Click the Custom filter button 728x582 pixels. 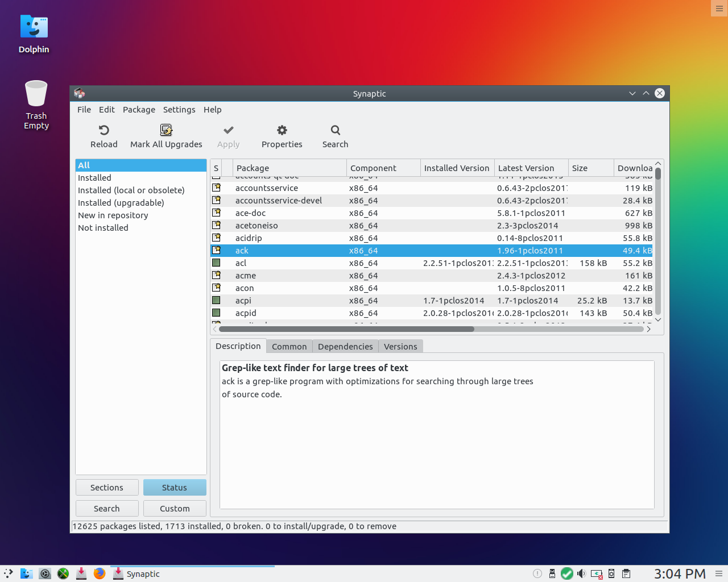175,508
